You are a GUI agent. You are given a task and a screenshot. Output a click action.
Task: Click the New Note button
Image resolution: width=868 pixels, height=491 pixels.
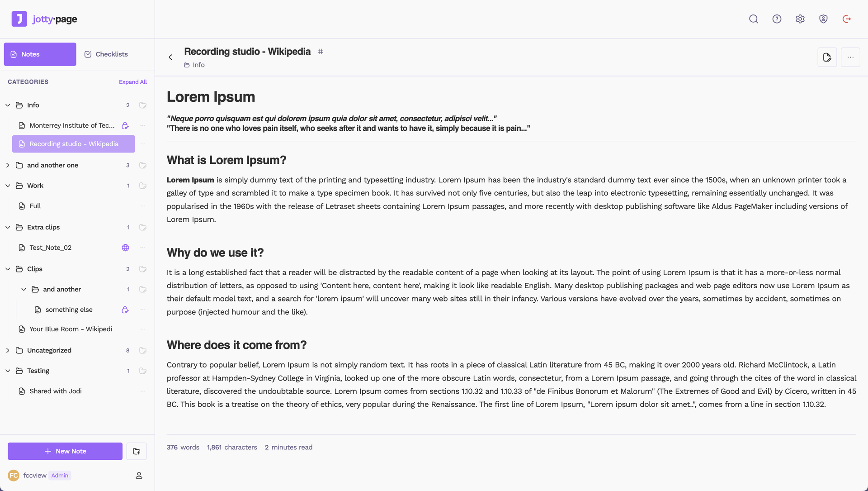coord(65,451)
